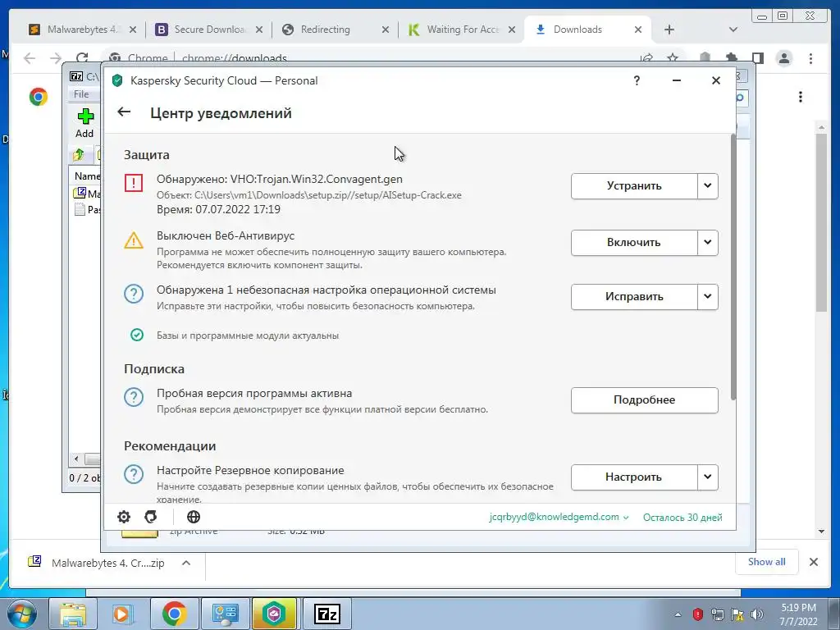Image resolution: width=840 pixels, height=630 pixels.
Task: Click Исправить for unsafe OS setting
Action: tap(634, 297)
